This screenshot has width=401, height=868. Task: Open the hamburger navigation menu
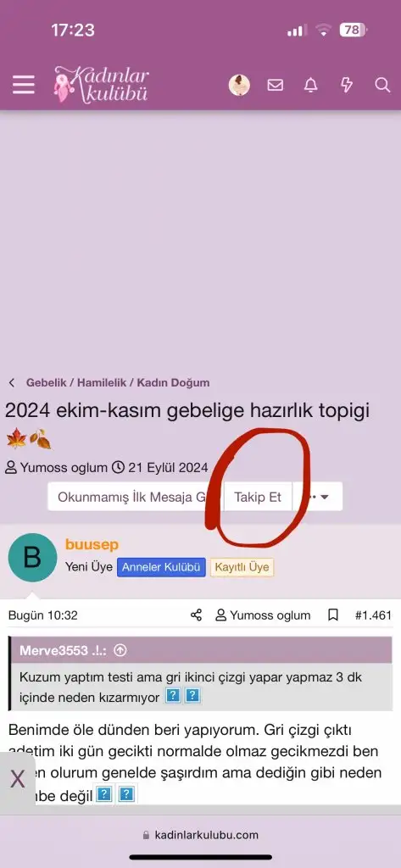[x=23, y=86]
